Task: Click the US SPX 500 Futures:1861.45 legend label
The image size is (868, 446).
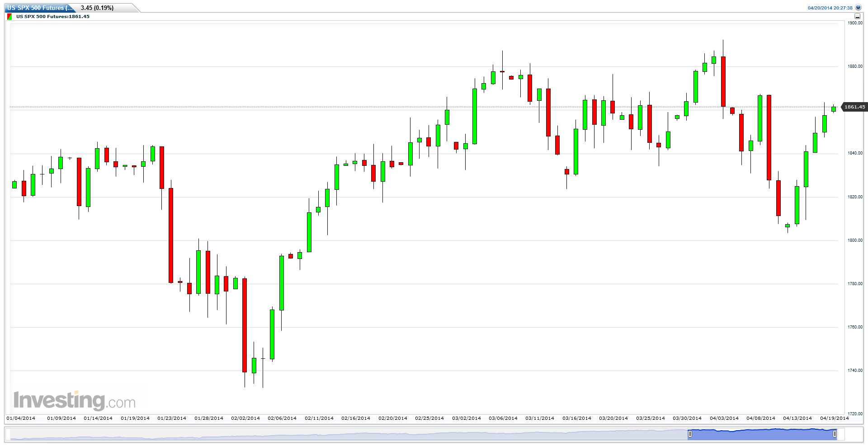Action: coord(53,17)
